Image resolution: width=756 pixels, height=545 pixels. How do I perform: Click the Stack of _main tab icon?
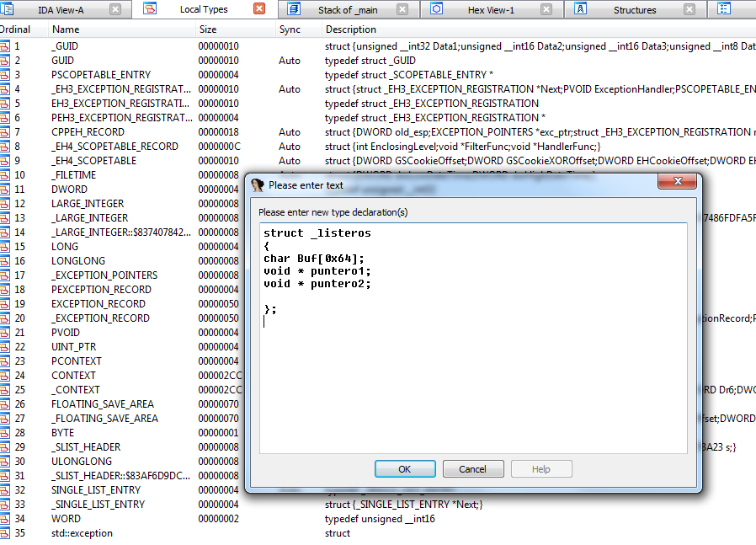coord(294,9)
